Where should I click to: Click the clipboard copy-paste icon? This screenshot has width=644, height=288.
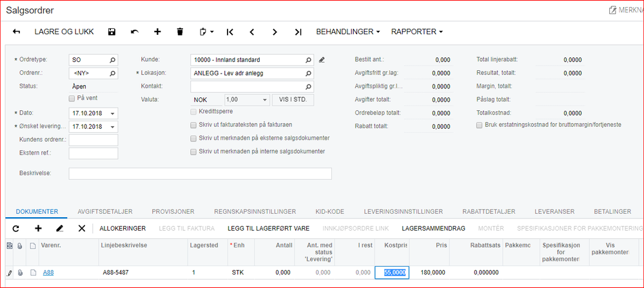[202, 32]
